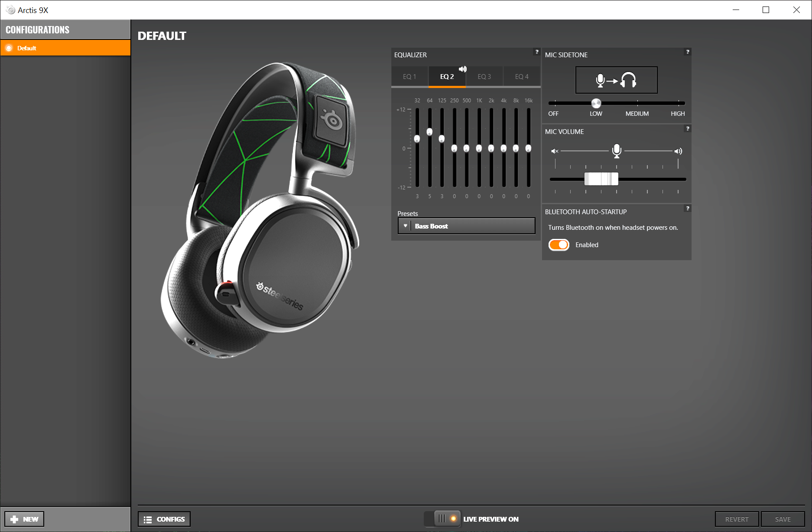Select the EQ 2 tab
The image size is (812, 532).
click(447, 77)
